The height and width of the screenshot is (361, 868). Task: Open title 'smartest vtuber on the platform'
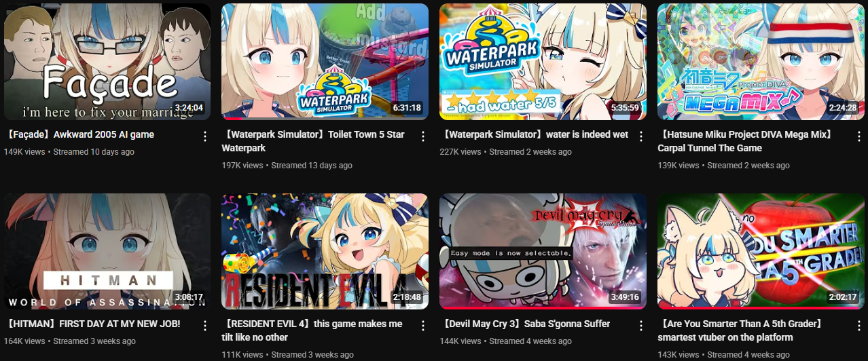pos(725,337)
